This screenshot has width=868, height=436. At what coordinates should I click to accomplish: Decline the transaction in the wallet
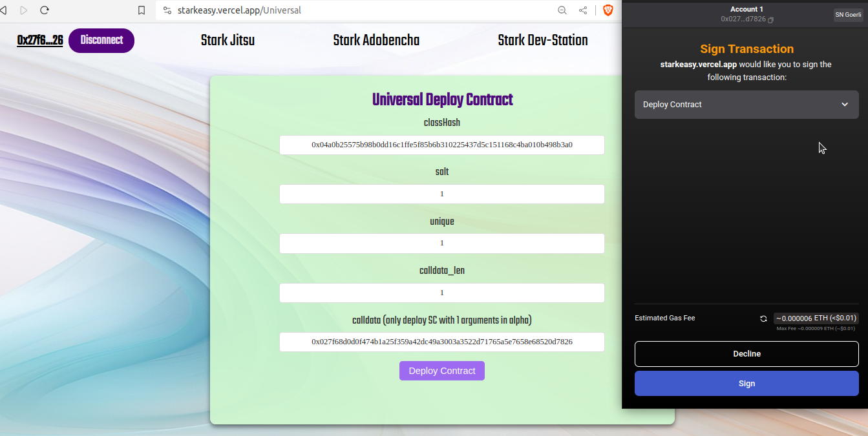[746, 354]
